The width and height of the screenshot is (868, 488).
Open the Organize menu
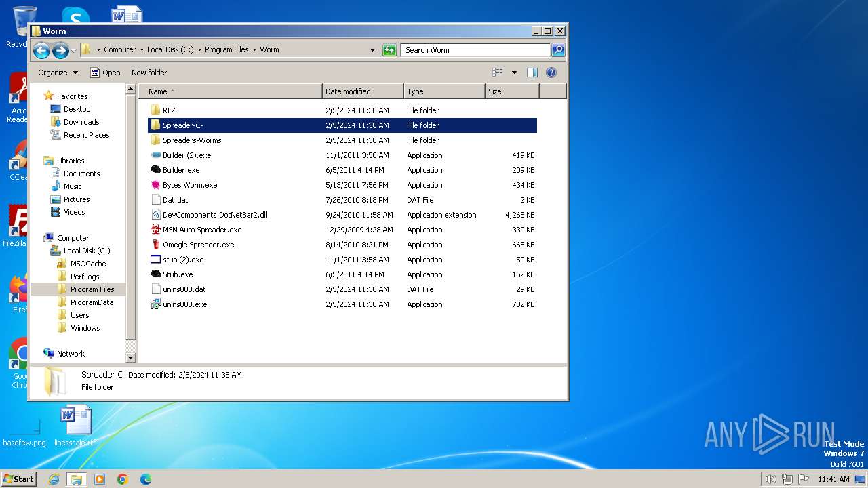pyautogui.click(x=58, y=73)
